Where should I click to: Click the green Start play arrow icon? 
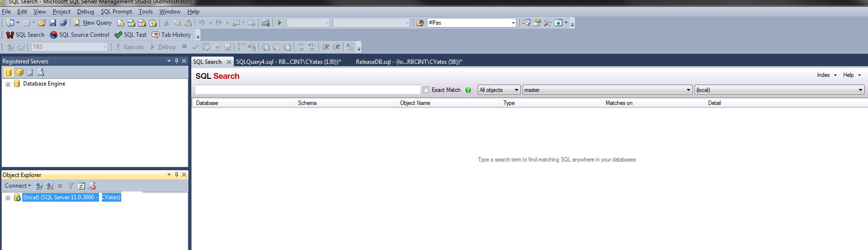click(279, 23)
